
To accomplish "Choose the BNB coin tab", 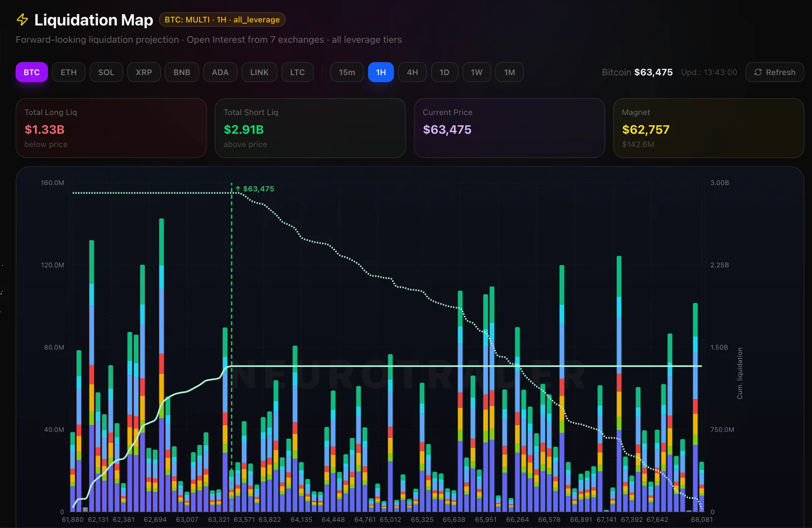I will coord(182,72).
